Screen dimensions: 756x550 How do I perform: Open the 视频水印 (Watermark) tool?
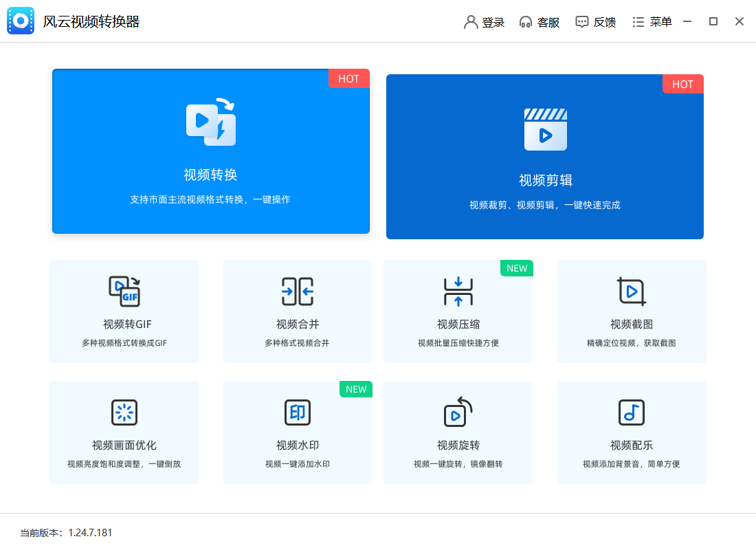pyautogui.click(x=297, y=432)
